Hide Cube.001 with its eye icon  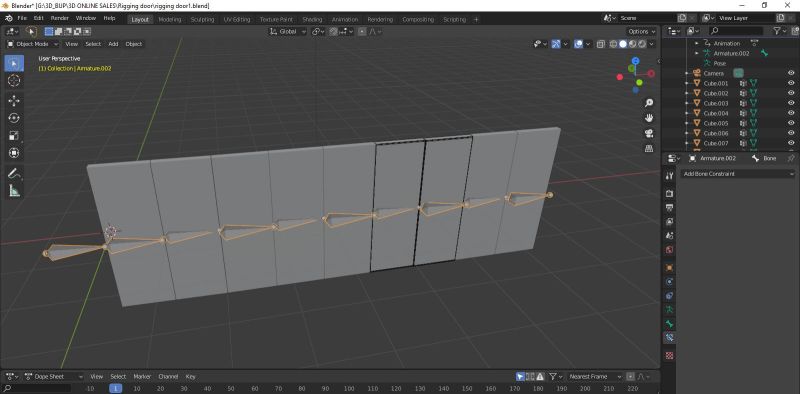(x=791, y=83)
